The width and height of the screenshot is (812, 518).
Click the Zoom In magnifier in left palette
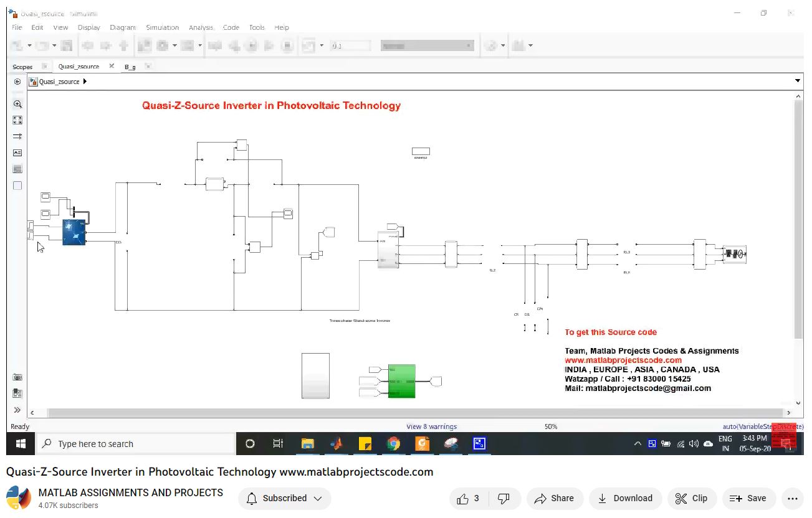point(17,104)
